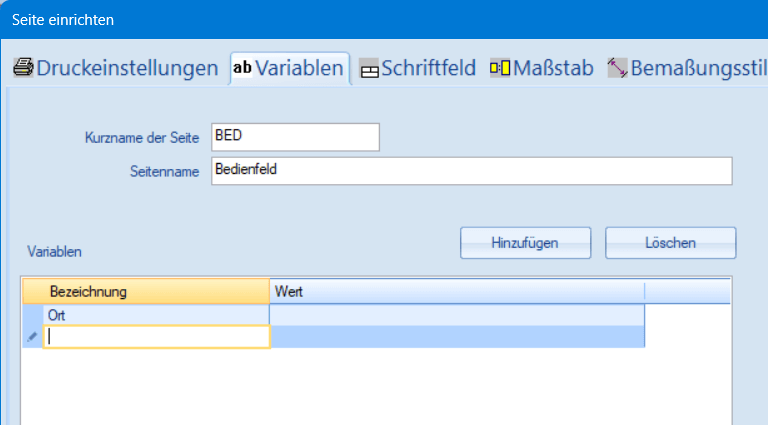The image size is (768, 425).
Task: Click the 'ab' icon on the Variablen tab
Action: point(242,68)
